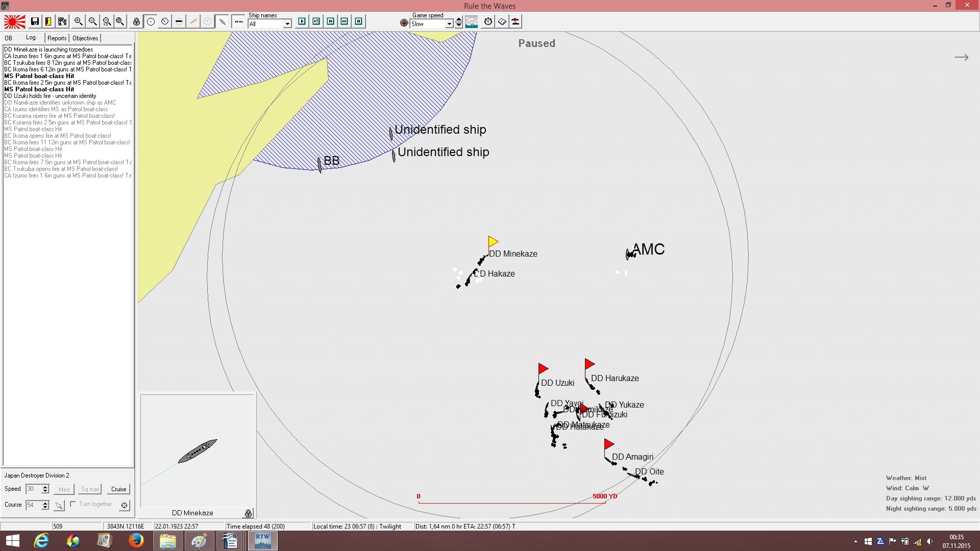Pause the game with the pause button

click(359, 21)
